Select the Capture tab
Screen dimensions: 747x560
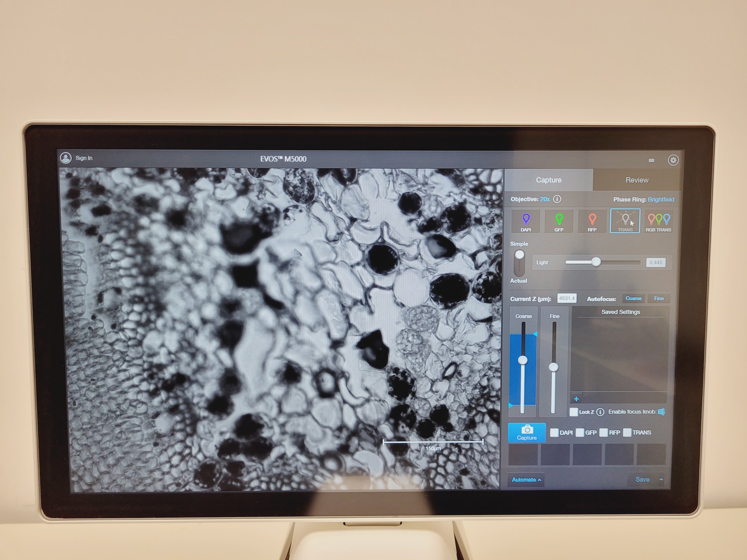tap(549, 180)
